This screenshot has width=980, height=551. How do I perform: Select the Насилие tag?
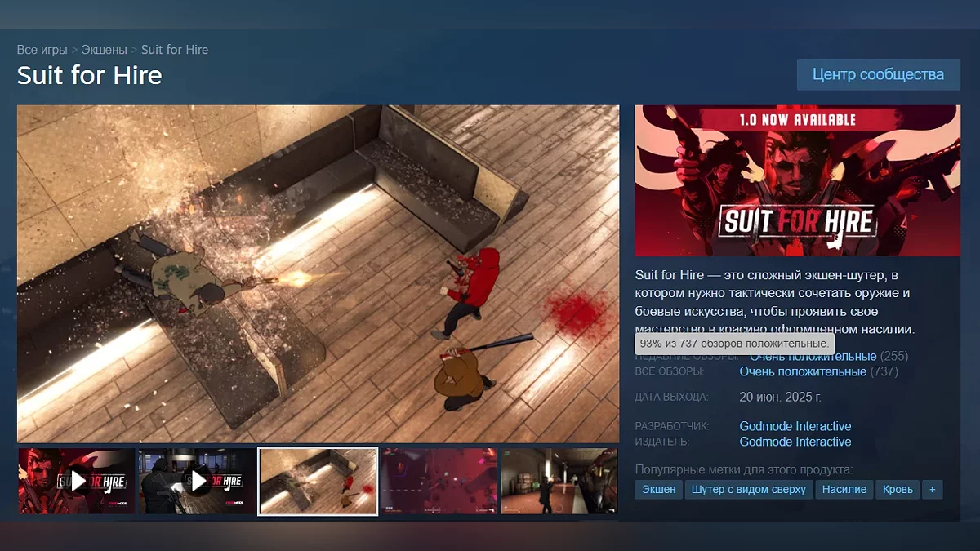[844, 490]
